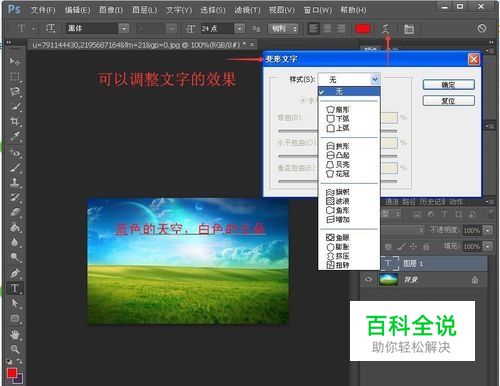Left-align the text

click(313, 29)
